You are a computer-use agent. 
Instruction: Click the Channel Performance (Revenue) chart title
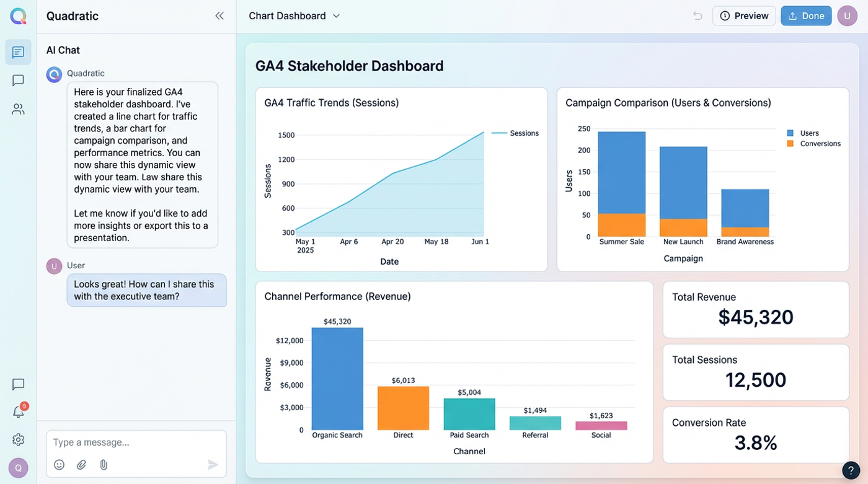(x=338, y=296)
